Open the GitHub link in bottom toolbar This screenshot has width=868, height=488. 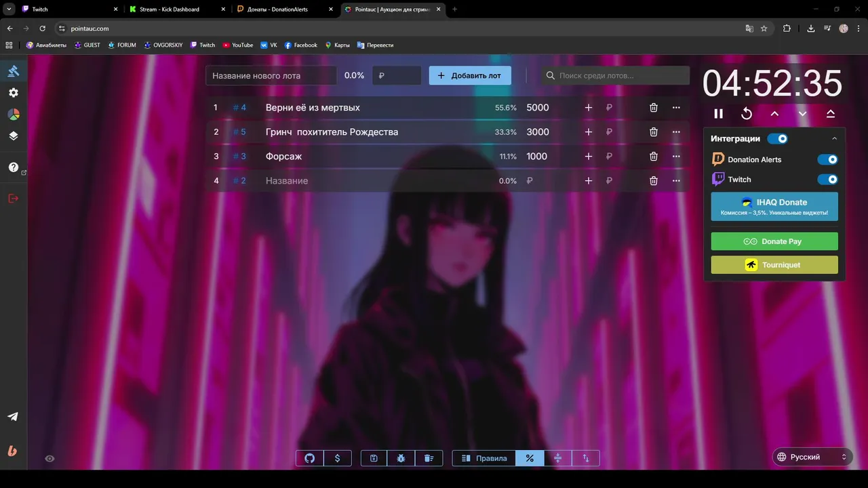310,458
